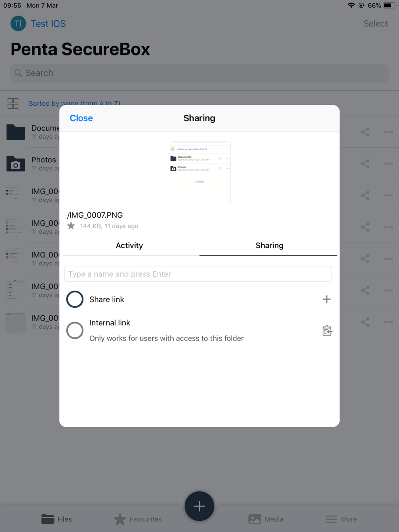Screen dimensions: 399x532
Task: Go to the Files tab
Action: coord(57,519)
